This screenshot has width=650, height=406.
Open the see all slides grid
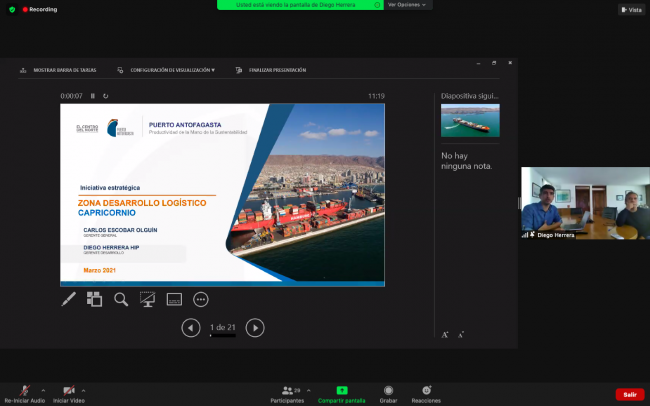95,299
